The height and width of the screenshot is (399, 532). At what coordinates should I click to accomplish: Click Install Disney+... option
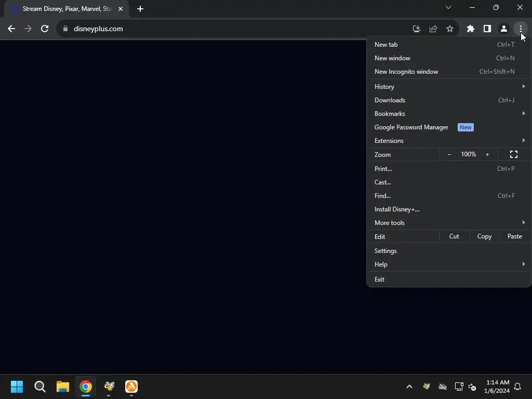click(449, 209)
